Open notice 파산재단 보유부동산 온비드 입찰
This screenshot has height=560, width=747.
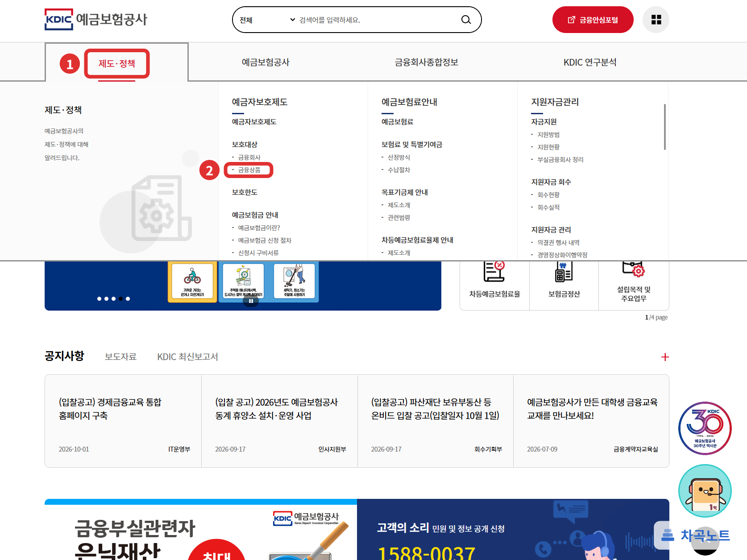[435, 409]
